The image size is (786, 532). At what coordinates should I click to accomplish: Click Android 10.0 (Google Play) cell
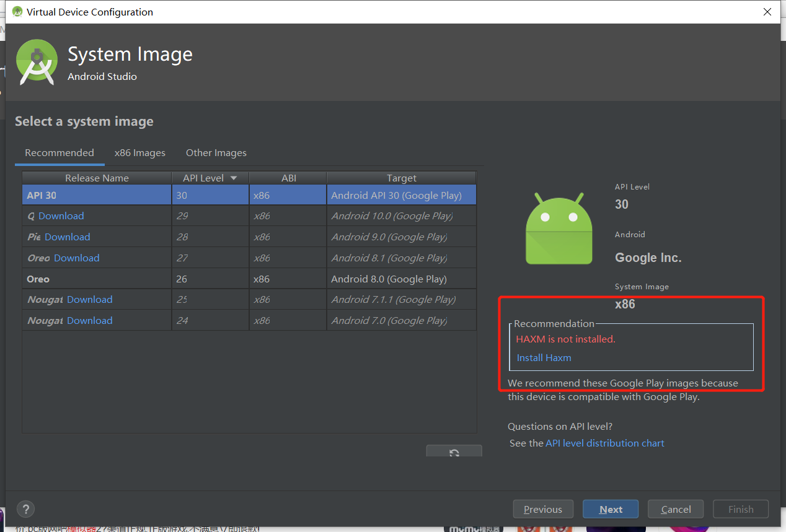pyautogui.click(x=402, y=216)
